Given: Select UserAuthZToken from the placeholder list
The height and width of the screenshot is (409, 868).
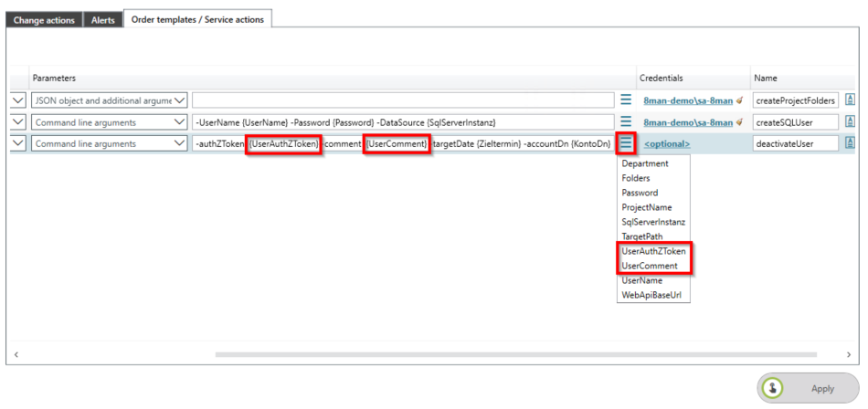Looking at the screenshot, I should 653,251.
